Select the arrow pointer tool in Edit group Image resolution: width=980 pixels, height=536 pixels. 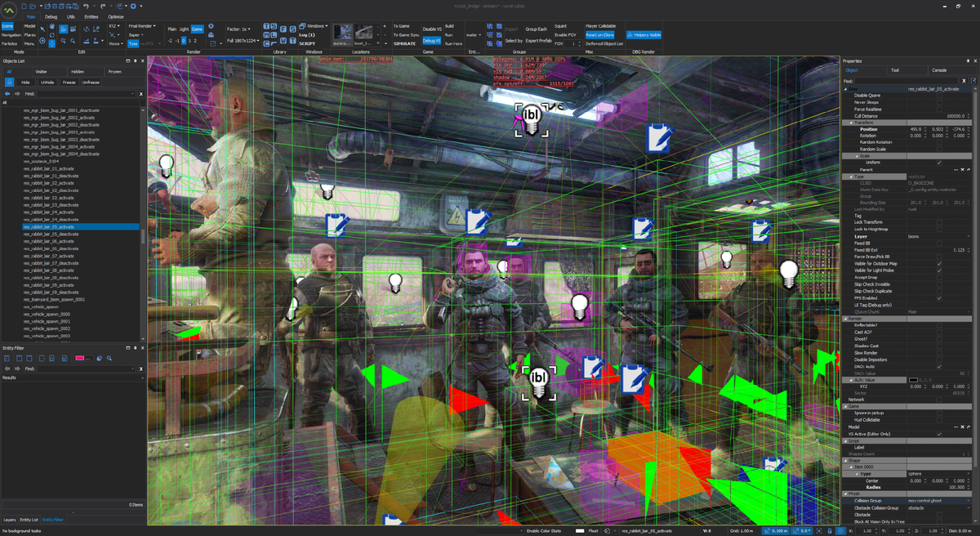(x=42, y=29)
